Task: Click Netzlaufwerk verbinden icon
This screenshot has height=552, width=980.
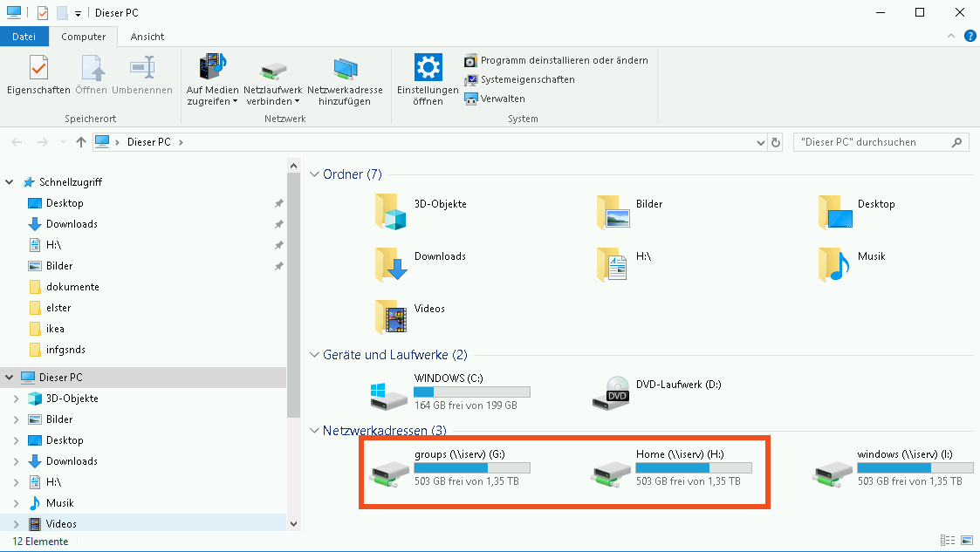Action: pos(272,69)
